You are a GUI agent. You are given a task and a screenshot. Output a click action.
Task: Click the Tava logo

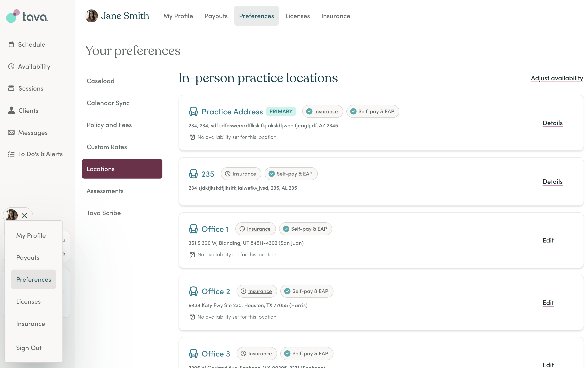[27, 16]
